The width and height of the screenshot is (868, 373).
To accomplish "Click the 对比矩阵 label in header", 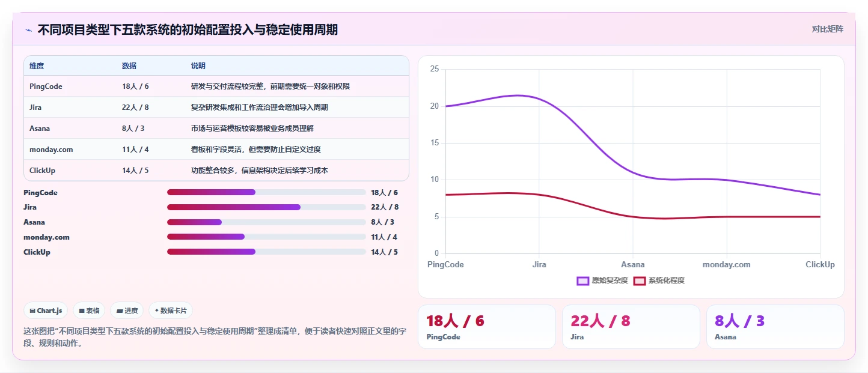I will [827, 29].
